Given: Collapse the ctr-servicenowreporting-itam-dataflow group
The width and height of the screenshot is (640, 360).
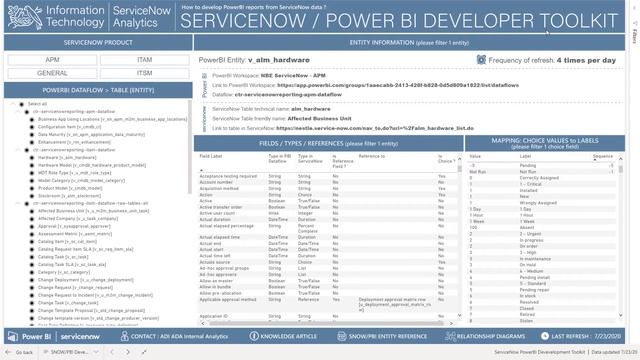Looking at the screenshot, I should point(18,150).
